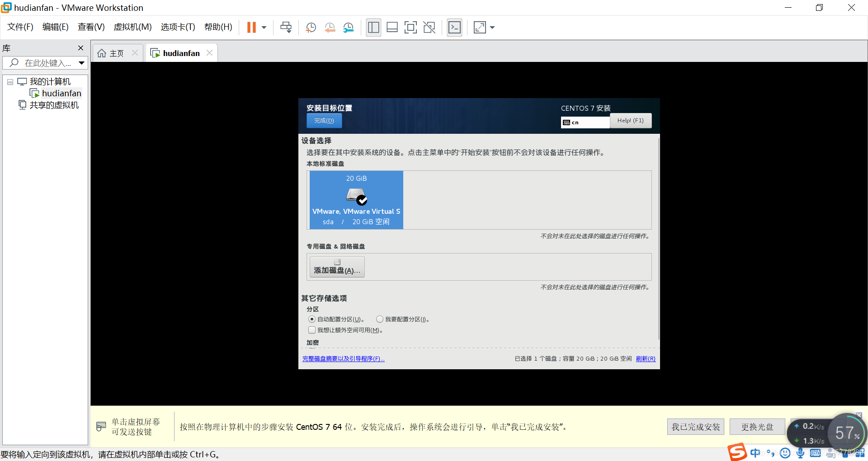Click the VMware Workstation title bar app icon
Screen dimensions: 868x461
6,7
